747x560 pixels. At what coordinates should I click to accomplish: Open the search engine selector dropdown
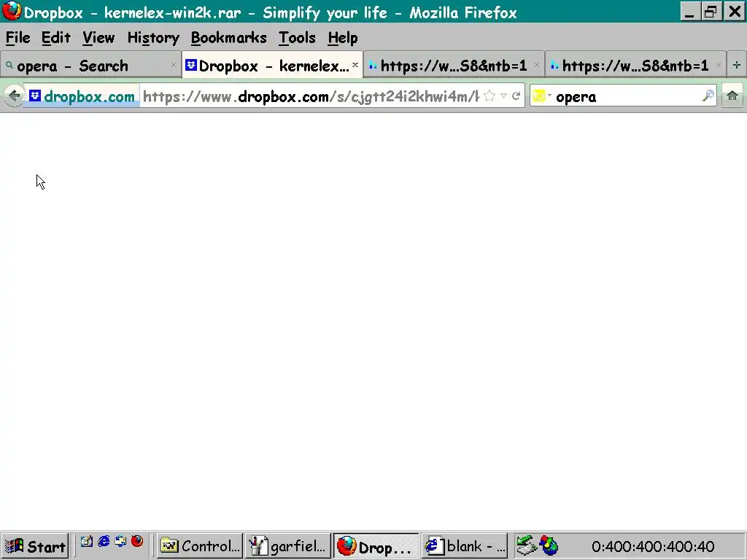pos(542,96)
